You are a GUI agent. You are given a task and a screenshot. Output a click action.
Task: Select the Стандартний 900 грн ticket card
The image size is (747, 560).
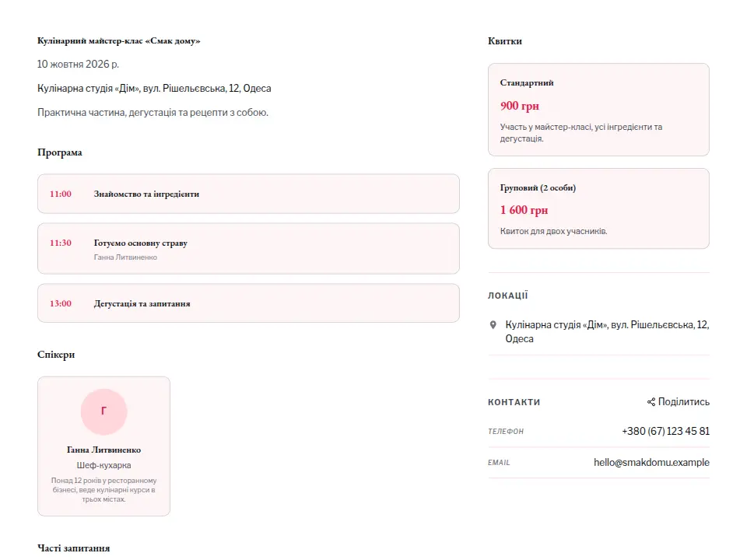coord(598,110)
